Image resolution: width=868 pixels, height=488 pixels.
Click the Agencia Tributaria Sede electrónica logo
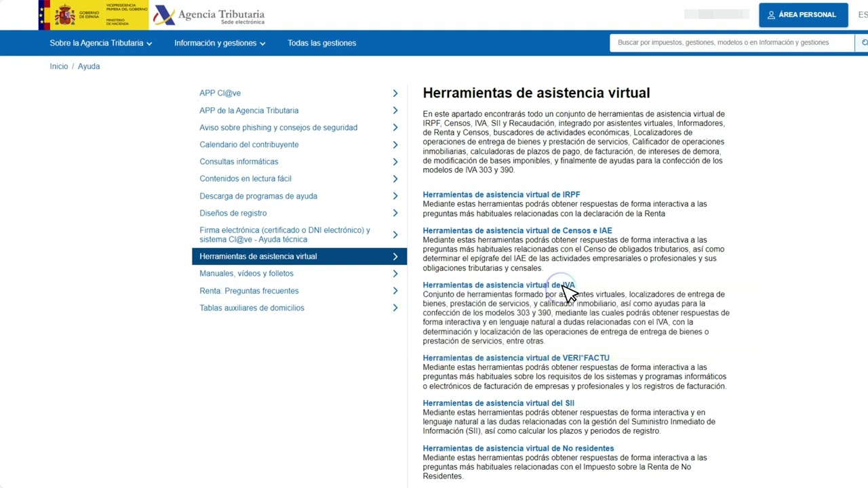tap(209, 15)
